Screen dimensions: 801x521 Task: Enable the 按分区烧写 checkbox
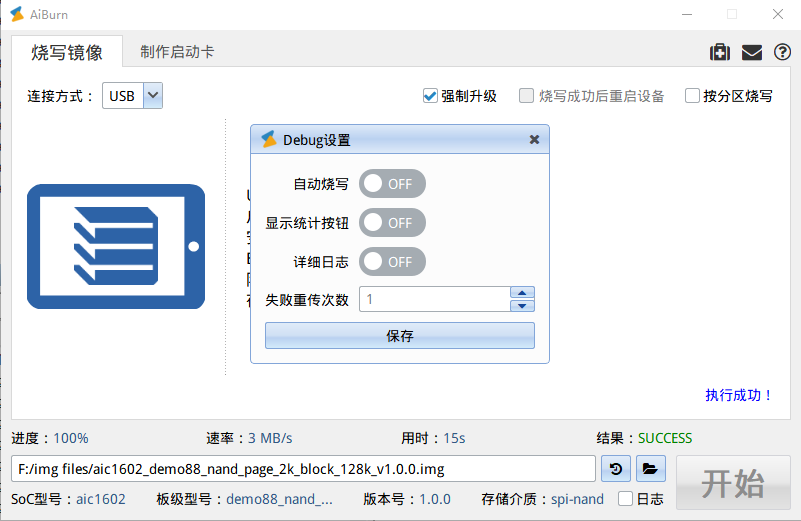[x=692, y=96]
